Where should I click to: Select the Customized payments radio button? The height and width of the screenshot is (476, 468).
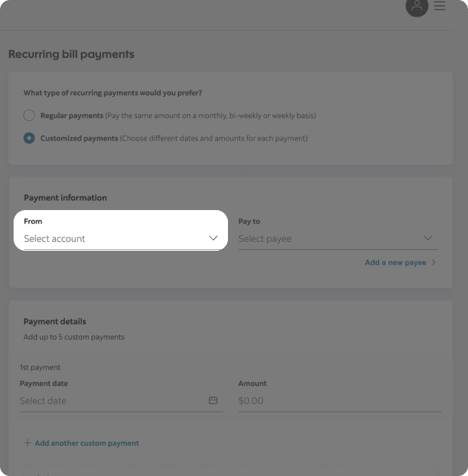pos(29,138)
